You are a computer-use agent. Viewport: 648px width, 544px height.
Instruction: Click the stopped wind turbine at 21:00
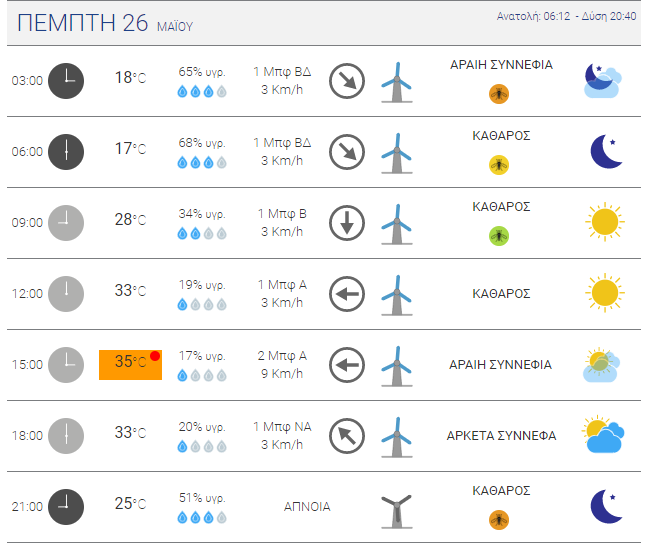click(397, 508)
